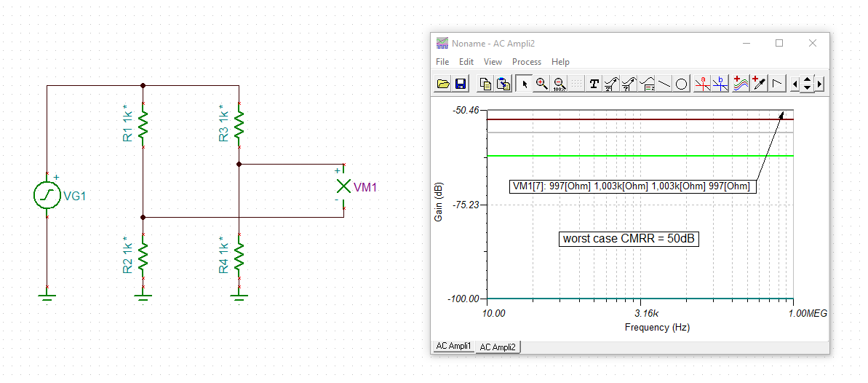Image resolution: width=868 pixels, height=383 pixels.
Task: Click the bright green curve line
Action: 640,157
